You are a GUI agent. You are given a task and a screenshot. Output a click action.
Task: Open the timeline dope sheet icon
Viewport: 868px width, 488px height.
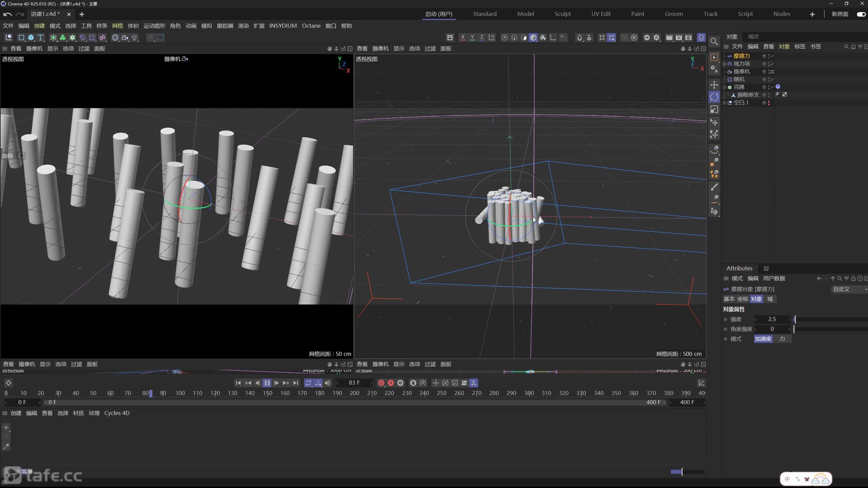701,383
